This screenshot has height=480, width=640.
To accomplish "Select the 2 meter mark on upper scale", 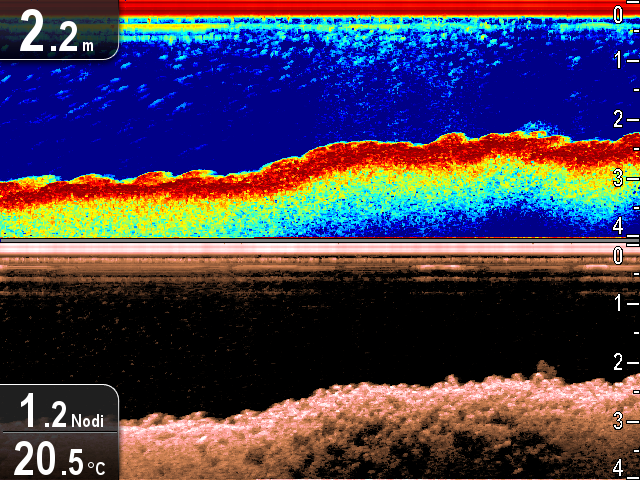I will (x=618, y=120).
